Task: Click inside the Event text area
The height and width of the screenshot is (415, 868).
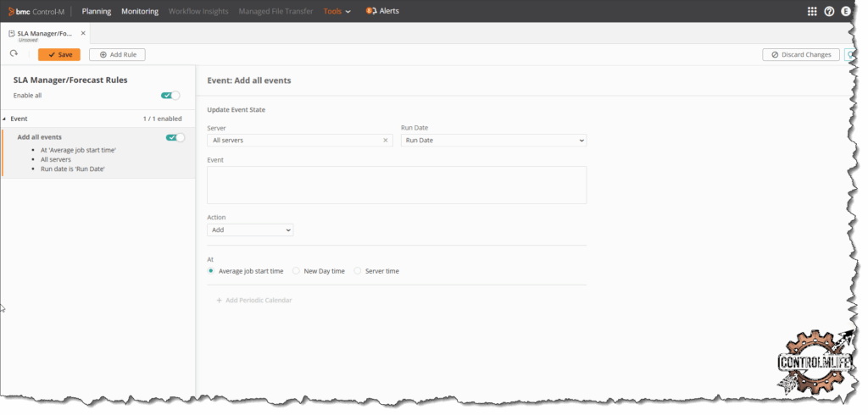Action: click(x=397, y=185)
